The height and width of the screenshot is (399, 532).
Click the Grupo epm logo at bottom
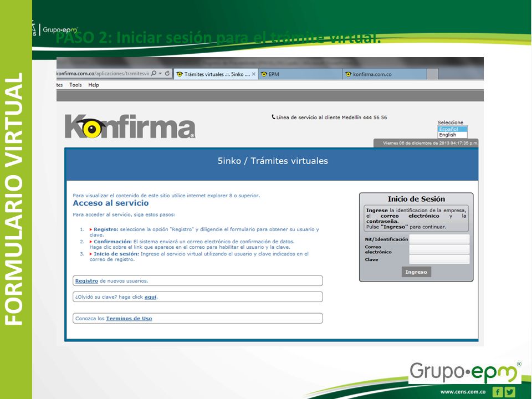(465, 372)
